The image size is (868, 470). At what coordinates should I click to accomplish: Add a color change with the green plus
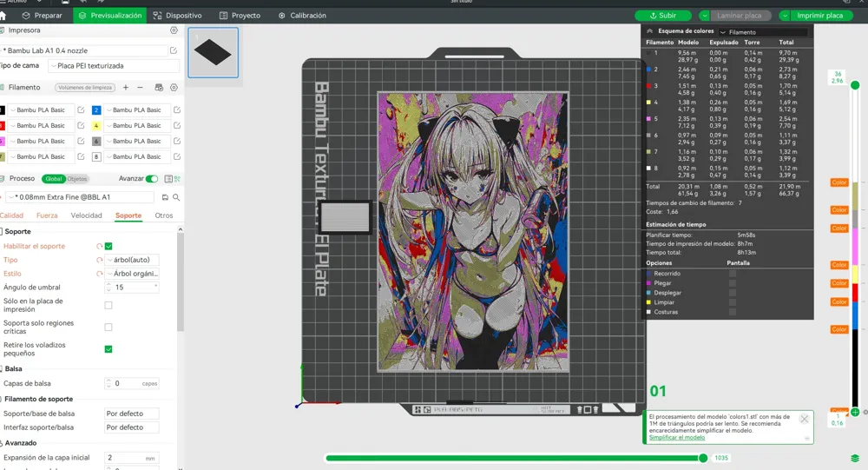point(855,413)
